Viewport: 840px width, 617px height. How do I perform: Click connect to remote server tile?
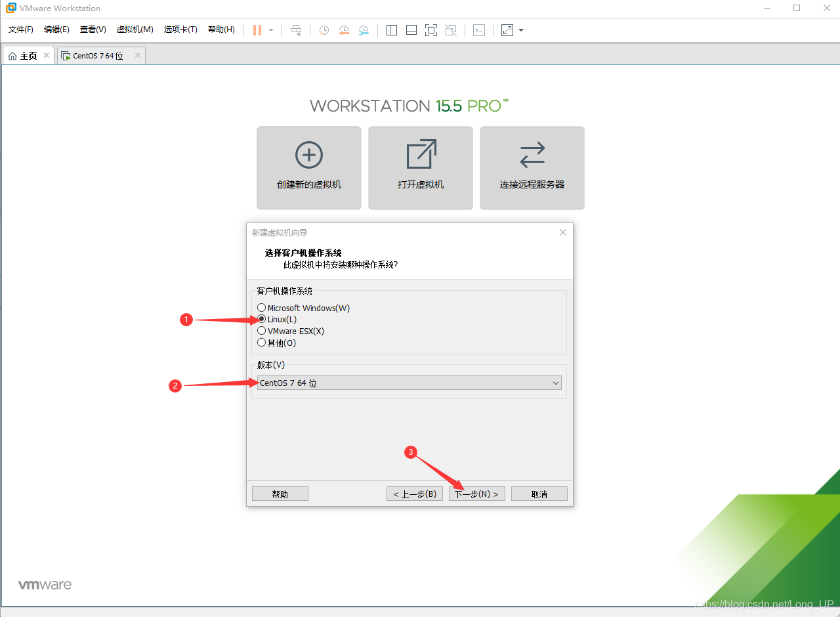point(532,168)
